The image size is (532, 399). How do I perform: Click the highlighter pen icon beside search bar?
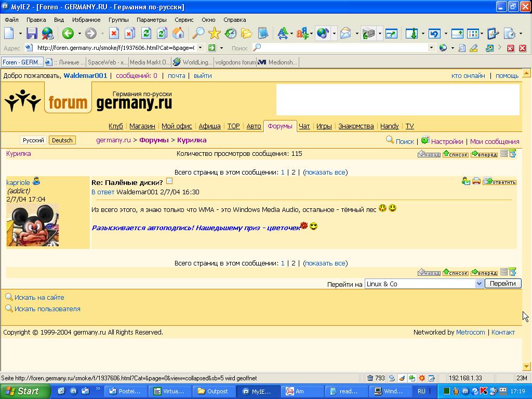pos(474,48)
